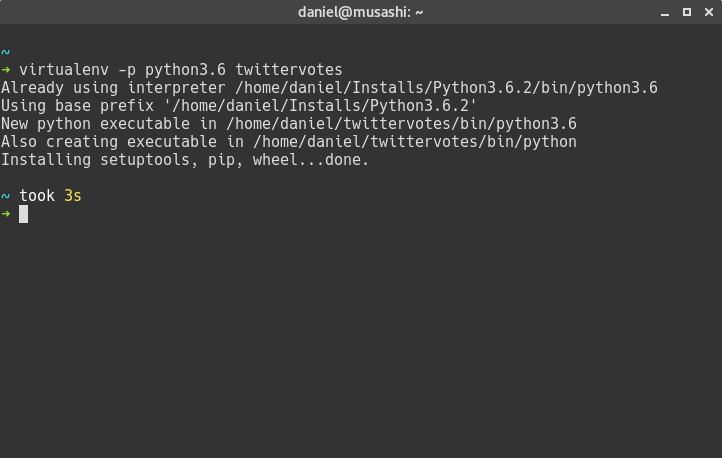Click the cyan tilde beside "took"

5,196
